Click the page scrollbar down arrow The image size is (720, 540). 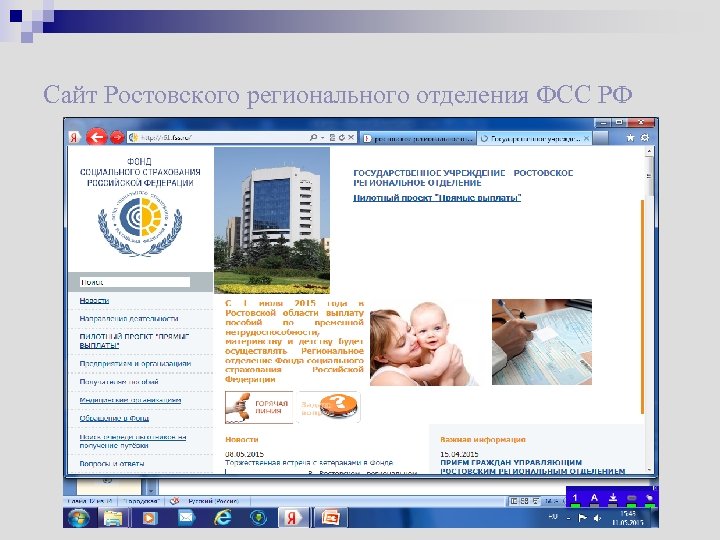[x=649, y=470]
